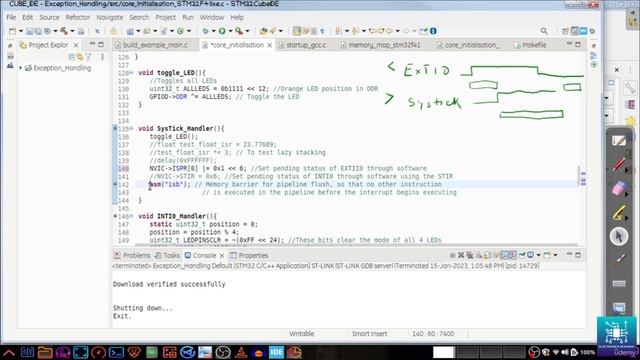Click the green Run button icon
Image resolution: width=640 pixels, height=360 pixels.
coord(222,31)
